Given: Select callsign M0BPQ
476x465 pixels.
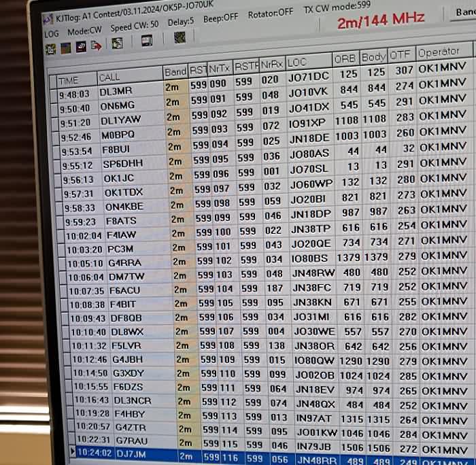Looking at the screenshot, I should (x=118, y=135).
